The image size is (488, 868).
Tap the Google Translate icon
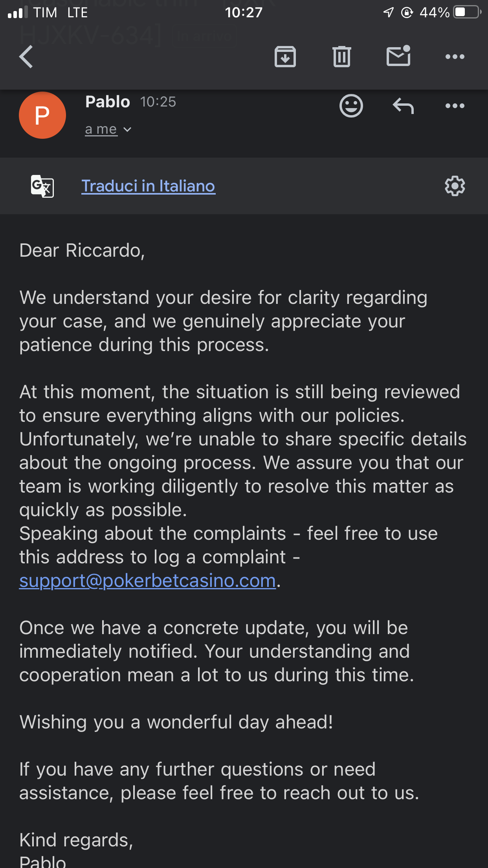[42, 186]
